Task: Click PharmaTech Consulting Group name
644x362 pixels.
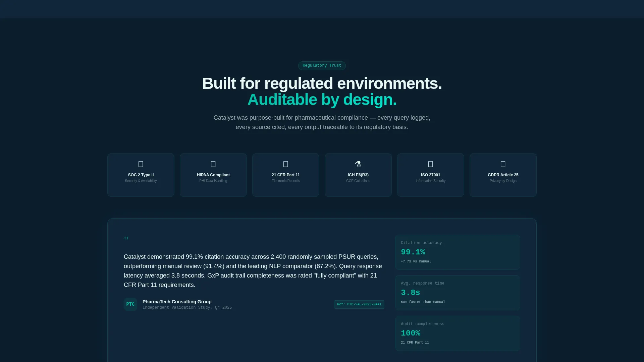Action: [177, 302]
